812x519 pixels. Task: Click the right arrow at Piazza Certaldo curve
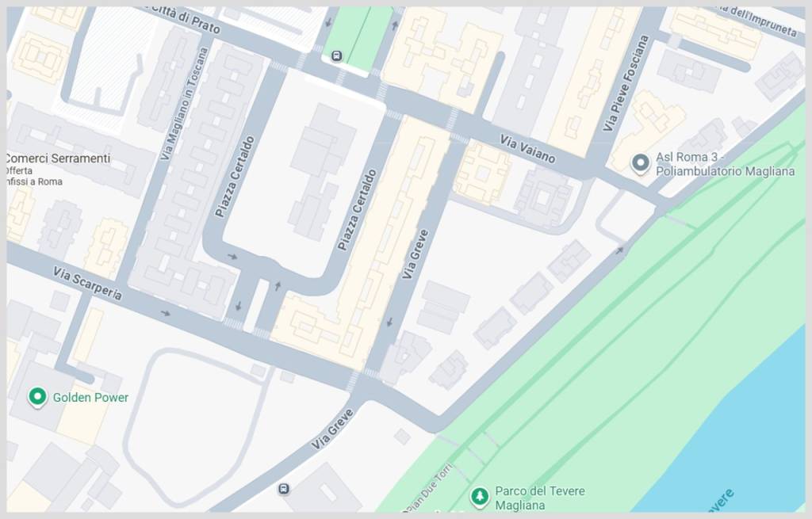click(x=232, y=257)
